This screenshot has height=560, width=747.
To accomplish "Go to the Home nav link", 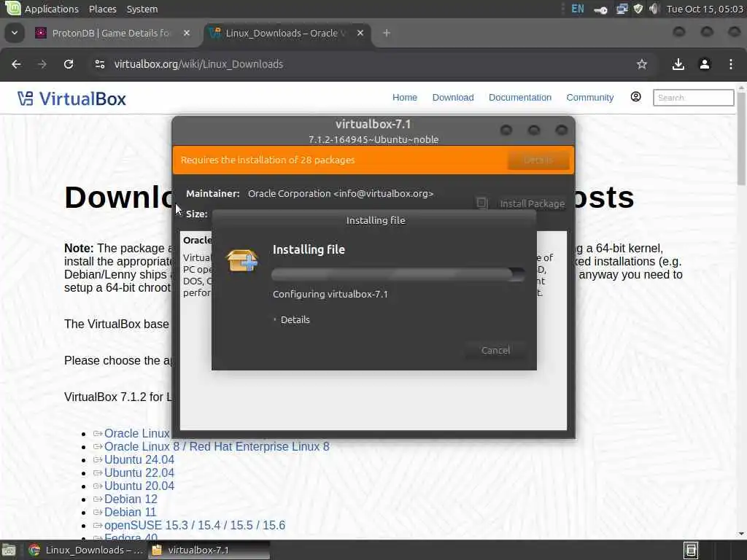I will [405, 98].
